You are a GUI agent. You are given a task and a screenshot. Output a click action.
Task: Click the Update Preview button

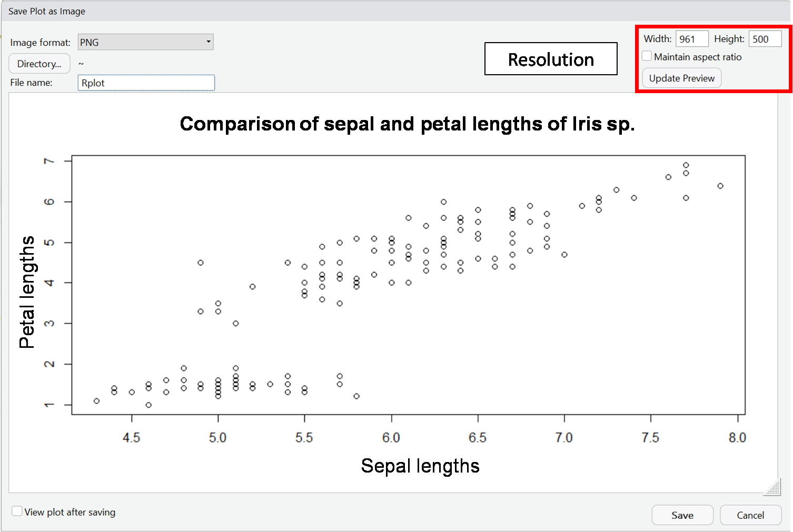(682, 78)
